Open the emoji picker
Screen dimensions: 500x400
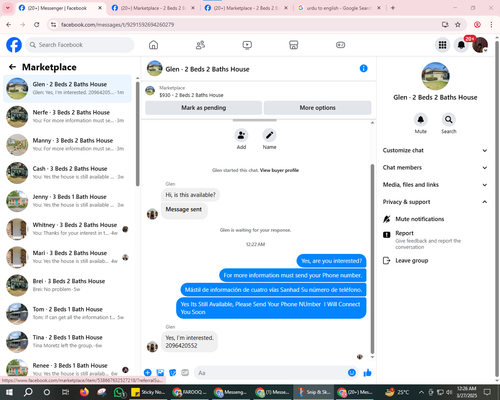(352, 373)
